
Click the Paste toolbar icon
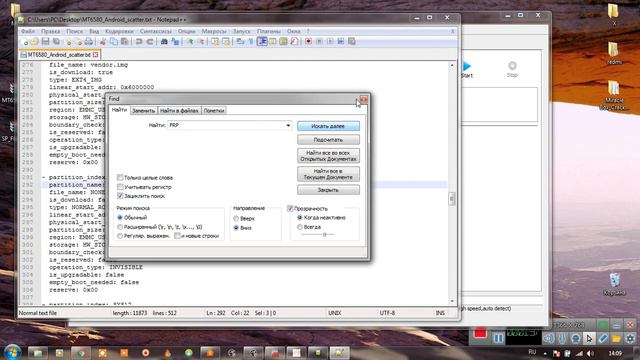click(x=125, y=42)
